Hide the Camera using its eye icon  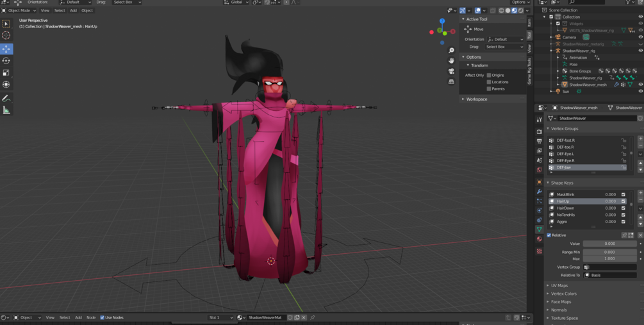pyautogui.click(x=640, y=37)
